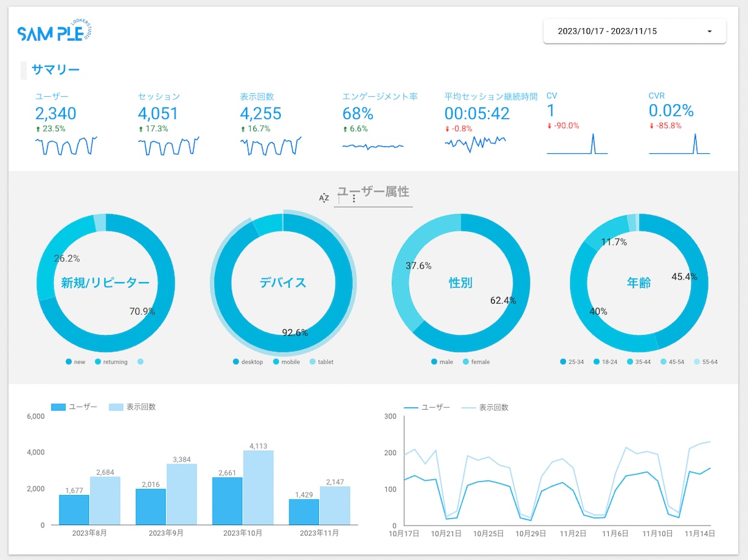
Task: Click the 'new' legend dot
Action: [x=69, y=362]
